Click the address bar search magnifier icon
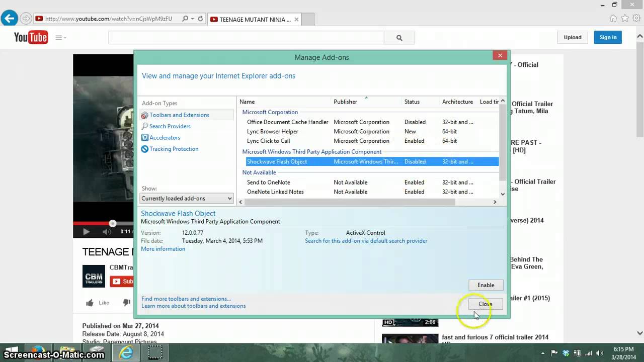 click(185, 19)
